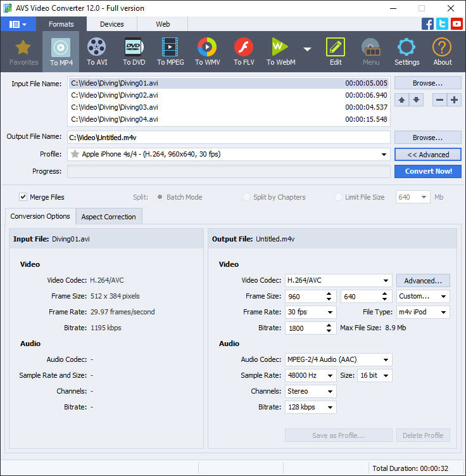Open the Twitter page icon
The image size is (466, 476).
[442, 24]
